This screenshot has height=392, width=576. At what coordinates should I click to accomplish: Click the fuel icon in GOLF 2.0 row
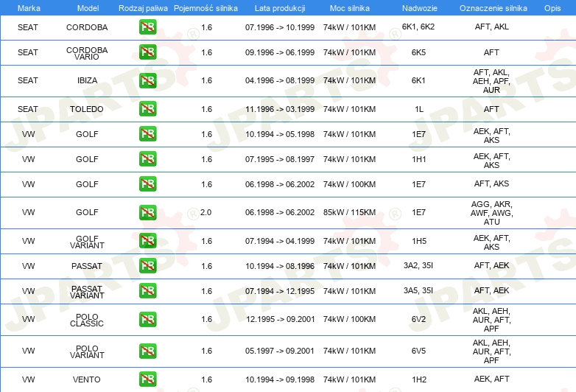[147, 212]
